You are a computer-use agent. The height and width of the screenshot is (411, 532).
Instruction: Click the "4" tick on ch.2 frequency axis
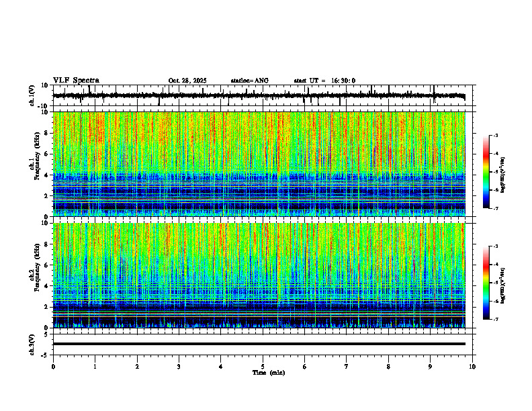[47, 286]
